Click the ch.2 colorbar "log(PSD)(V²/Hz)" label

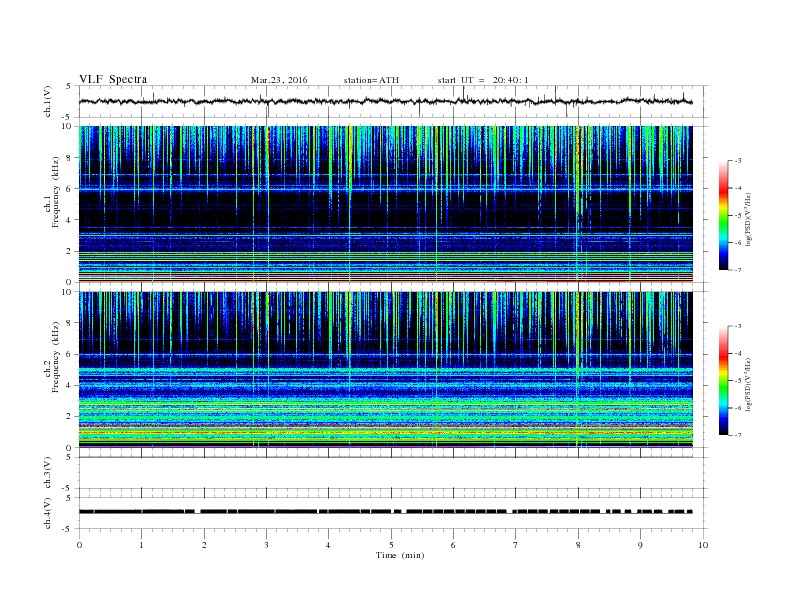pyautogui.click(x=748, y=385)
